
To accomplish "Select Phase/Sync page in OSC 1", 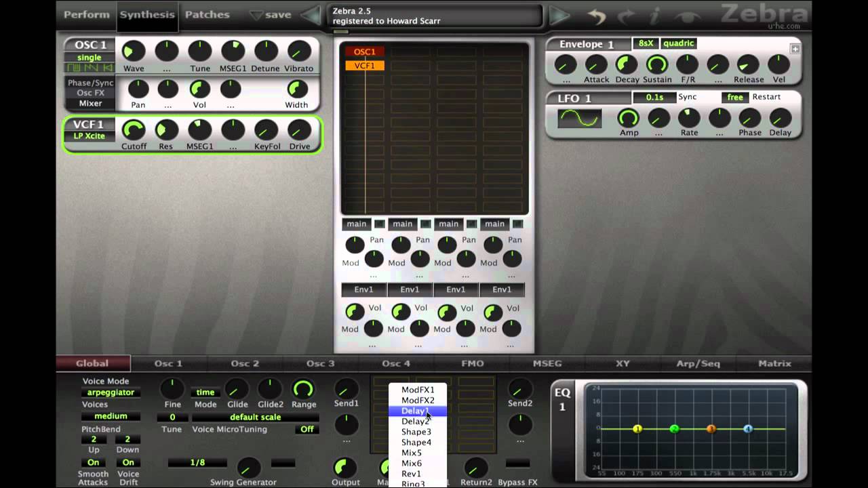I will click(x=90, y=83).
